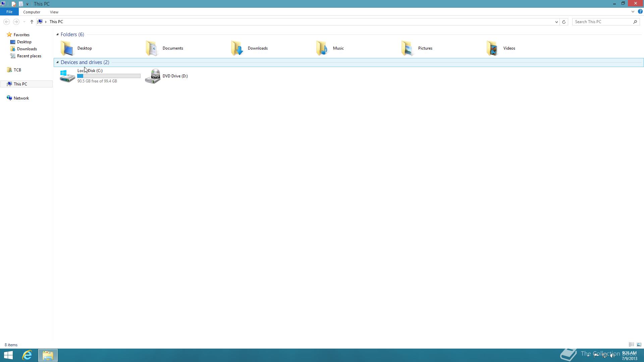Viewport: 644px width, 362px height.
Task: Select Network in the navigation pane
Action: click(21, 98)
